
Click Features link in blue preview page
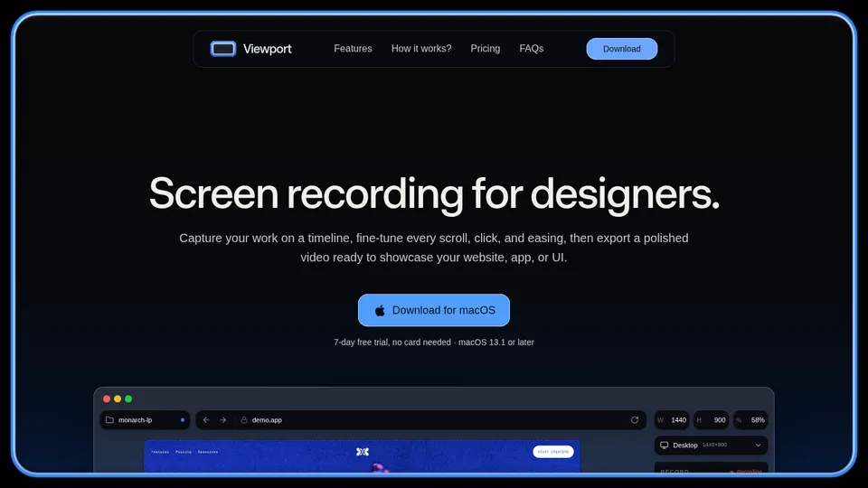tap(160, 452)
